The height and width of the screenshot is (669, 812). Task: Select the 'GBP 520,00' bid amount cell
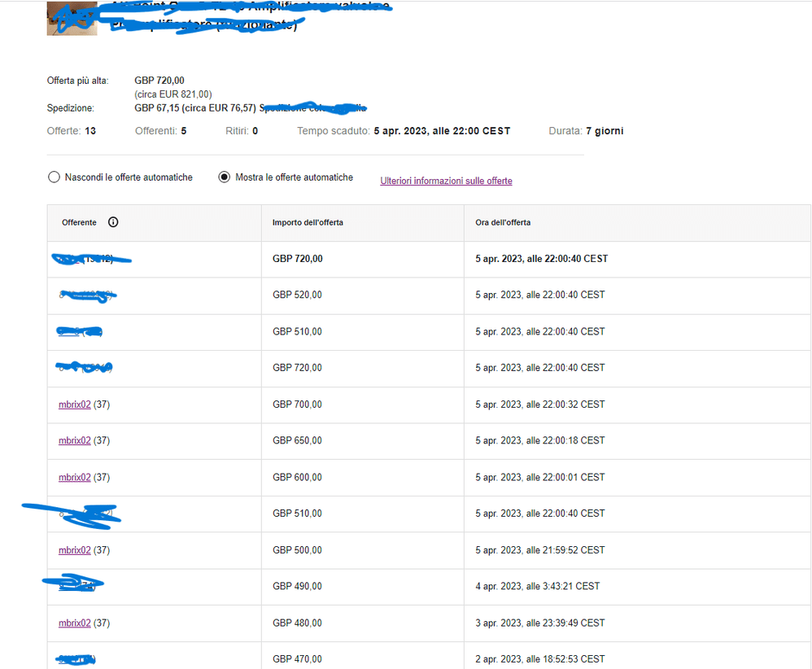(x=297, y=295)
